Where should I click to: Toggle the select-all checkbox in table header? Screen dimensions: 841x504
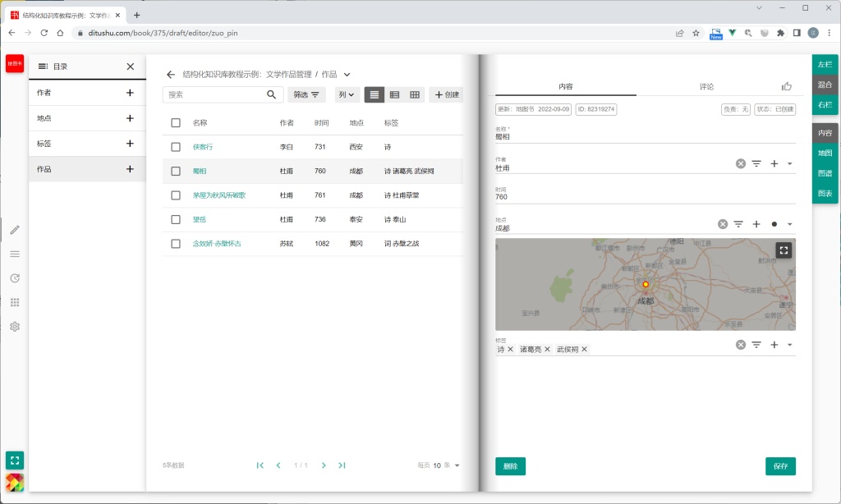[176, 123]
